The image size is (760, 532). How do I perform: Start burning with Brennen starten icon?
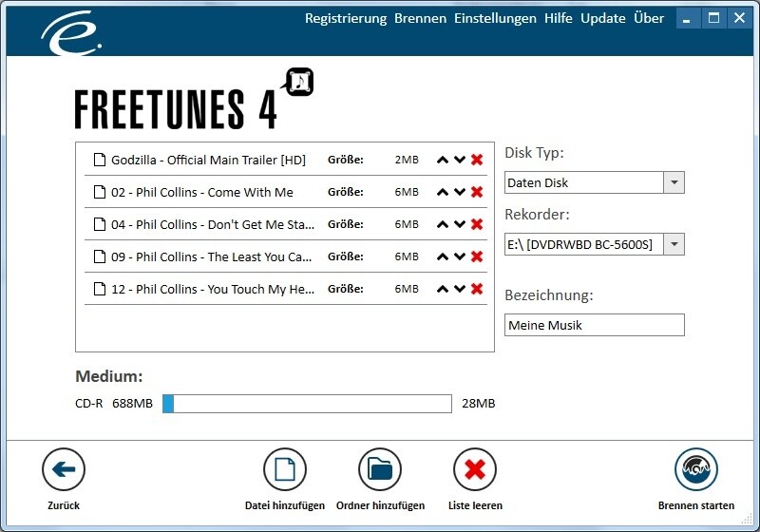(x=696, y=469)
